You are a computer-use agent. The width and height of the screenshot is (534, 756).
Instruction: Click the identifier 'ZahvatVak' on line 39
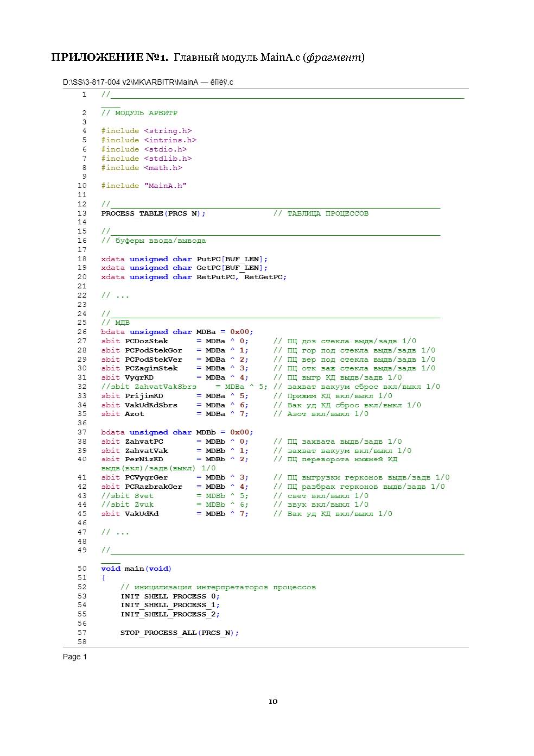147,451
